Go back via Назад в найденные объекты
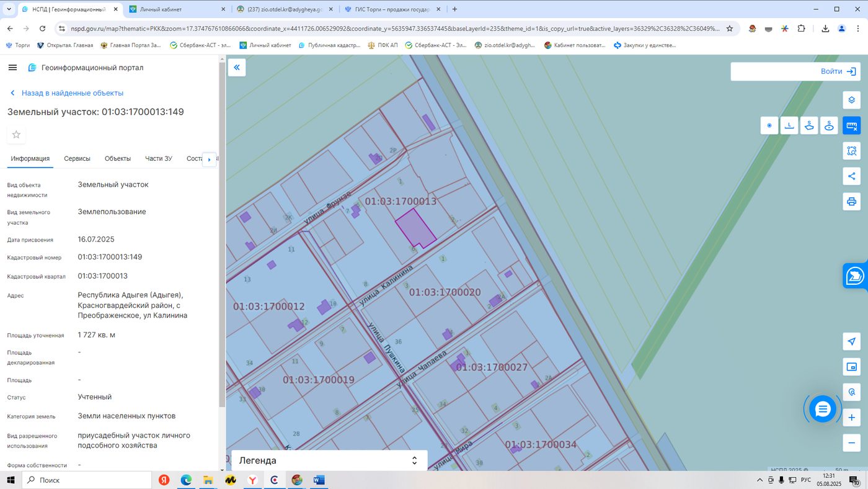Screen dimensions: 868x489 point(67,93)
